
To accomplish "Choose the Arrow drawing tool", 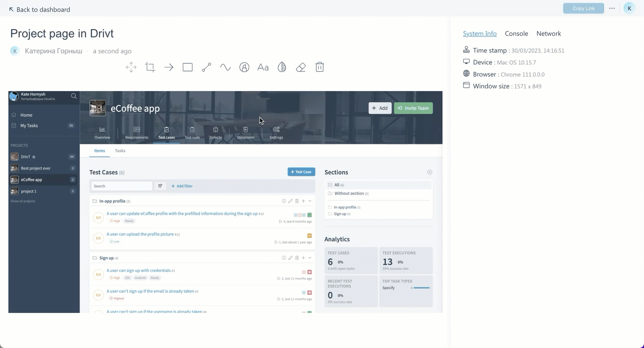I will click(169, 67).
